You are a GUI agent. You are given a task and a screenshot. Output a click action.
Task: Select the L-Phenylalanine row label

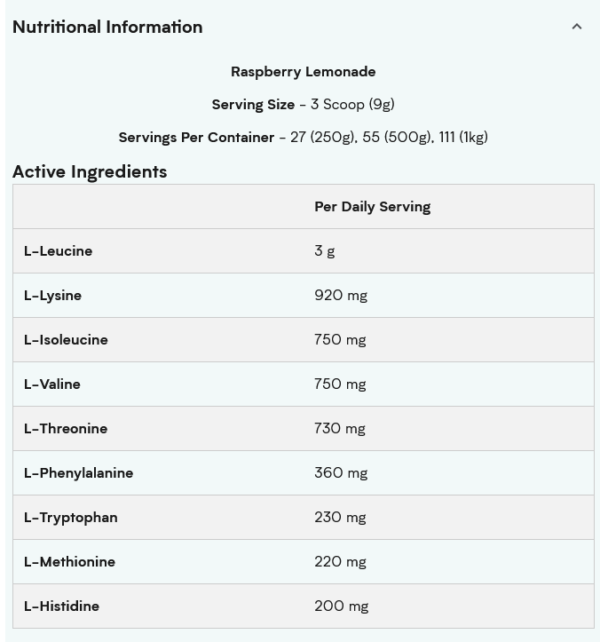coord(79,473)
